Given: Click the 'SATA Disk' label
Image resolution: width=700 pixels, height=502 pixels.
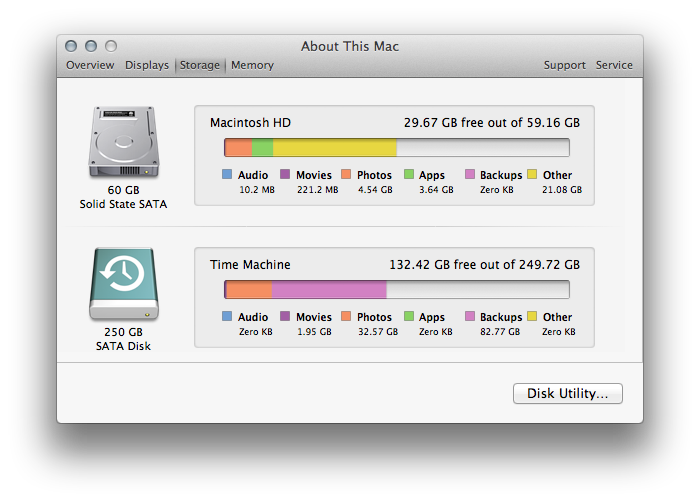Looking at the screenshot, I should tap(123, 346).
